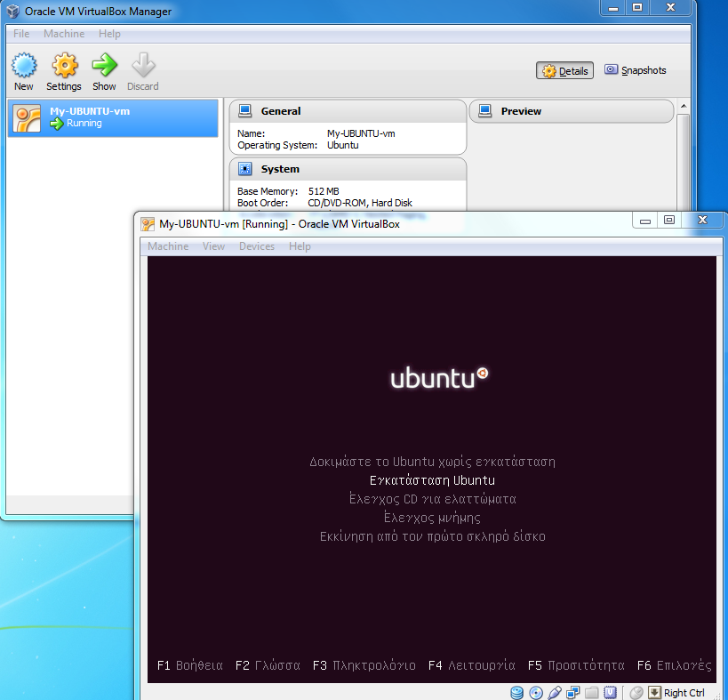Click the F6 Επιλογές options entry
Image resolution: width=728 pixels, height=700 pixels.
pyautogui.click(x=674, y=665)
